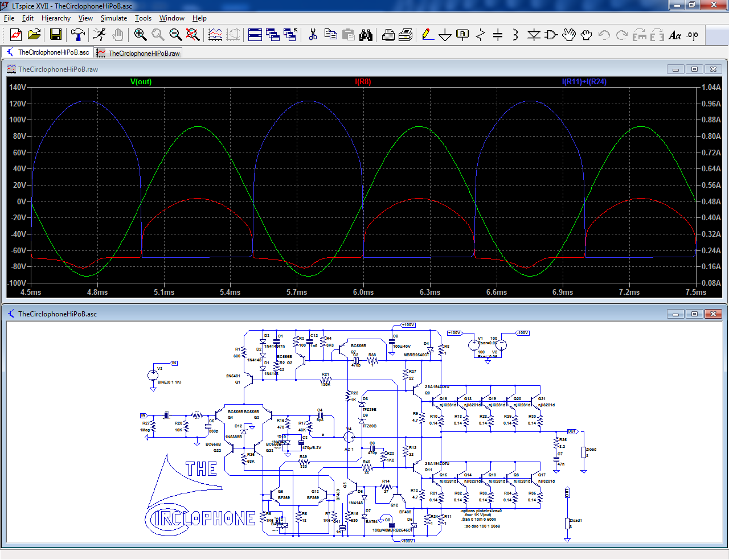Click the .tran directive text in schematic
The image size is (729, 560).
point(478,519)
